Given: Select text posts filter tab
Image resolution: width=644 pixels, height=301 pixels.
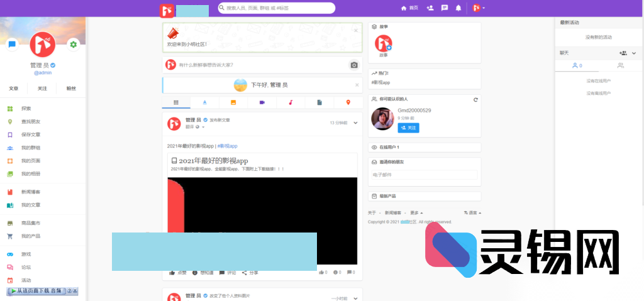Looking at the screenshot, I should point(204,102).
